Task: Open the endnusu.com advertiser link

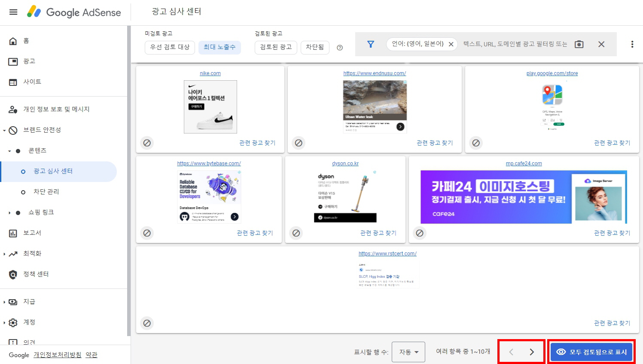Action: click(375, 73)
